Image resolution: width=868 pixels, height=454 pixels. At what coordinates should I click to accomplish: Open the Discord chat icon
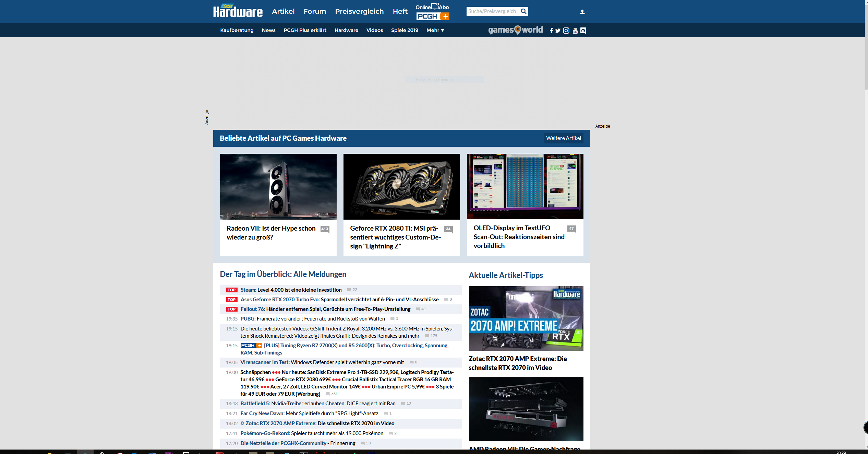(583, 31)
